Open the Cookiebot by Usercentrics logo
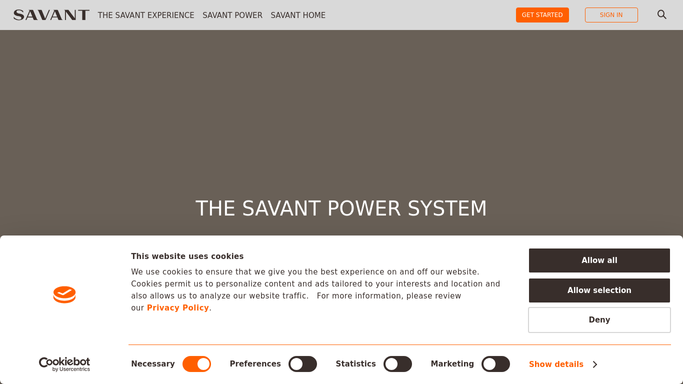 [64, 364]
